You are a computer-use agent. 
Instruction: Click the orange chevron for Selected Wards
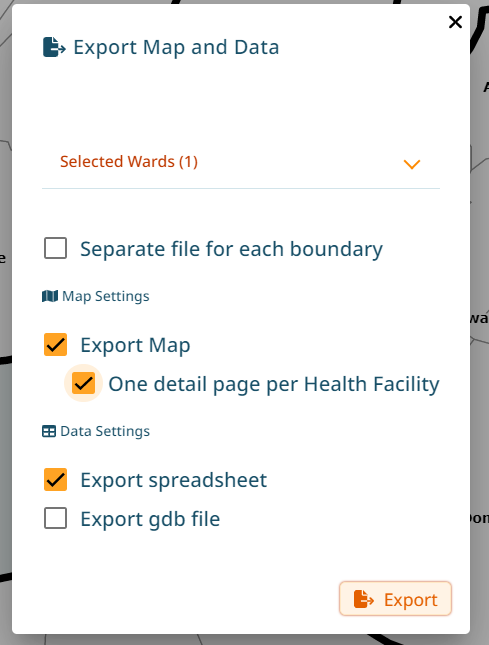(x=412, y=164)
